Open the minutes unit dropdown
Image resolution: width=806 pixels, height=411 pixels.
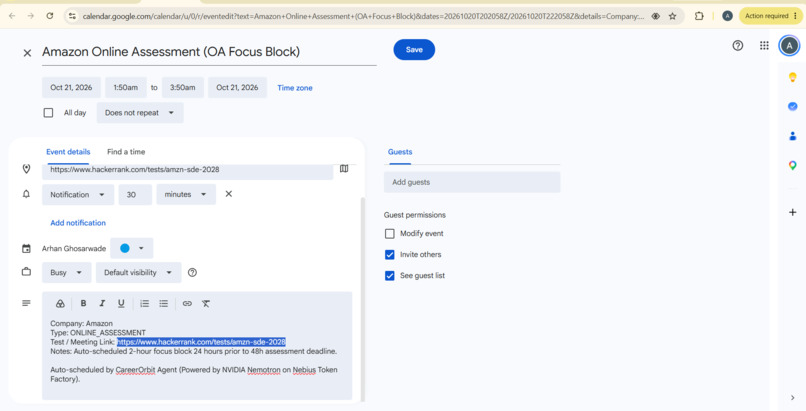(x=186, y=195)
